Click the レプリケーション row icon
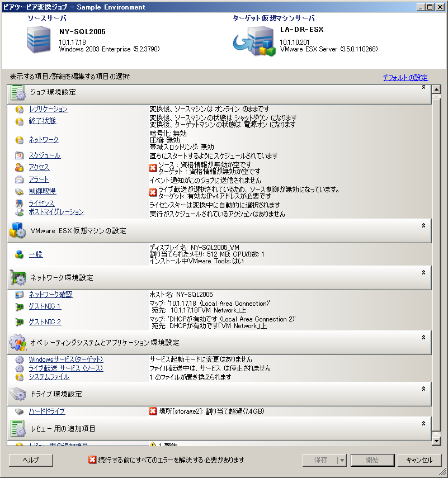The width and height of the screenshot is (448, 478). (19, 110)
